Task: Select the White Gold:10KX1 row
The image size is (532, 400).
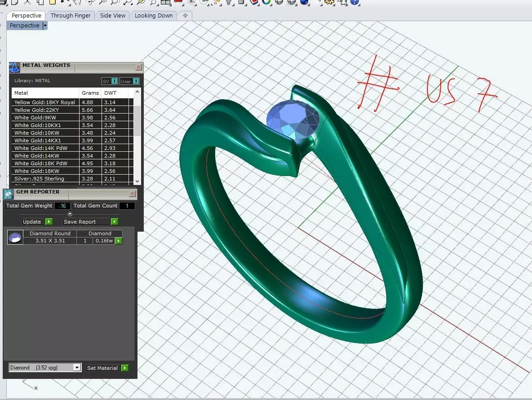Action: pos(73,125)
